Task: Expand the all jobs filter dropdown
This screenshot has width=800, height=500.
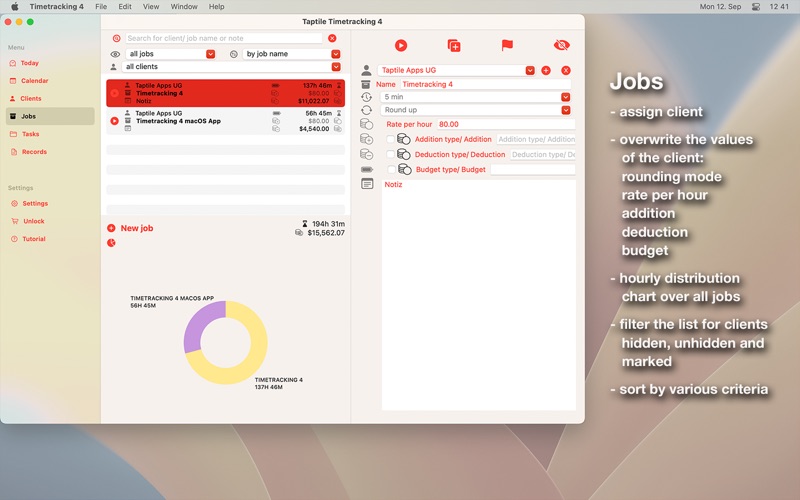Action: click(x=210, y=54)
